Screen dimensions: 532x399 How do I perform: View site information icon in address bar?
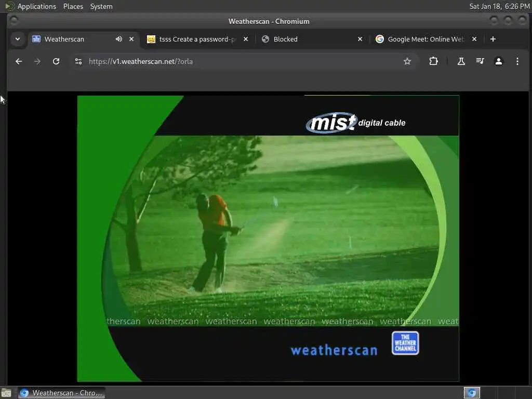click(78, 61)
